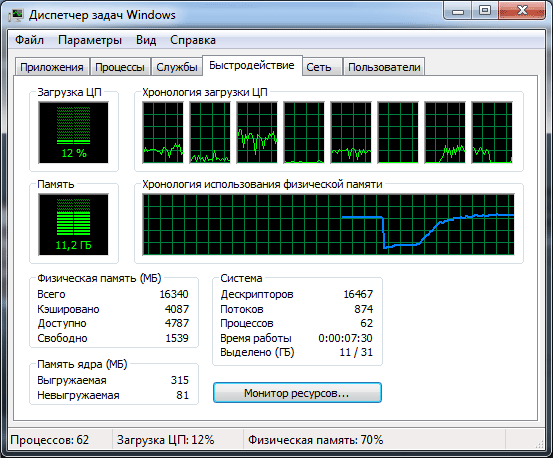The image size is (553, 458).
Task: Click the Система group label
Action: click(x=241, y=279)
